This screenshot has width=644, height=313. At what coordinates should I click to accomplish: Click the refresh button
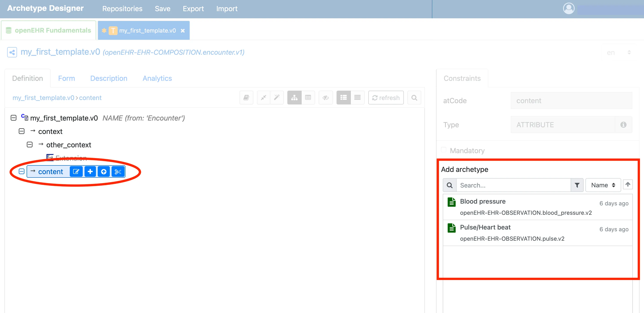(x=386, y=98)
